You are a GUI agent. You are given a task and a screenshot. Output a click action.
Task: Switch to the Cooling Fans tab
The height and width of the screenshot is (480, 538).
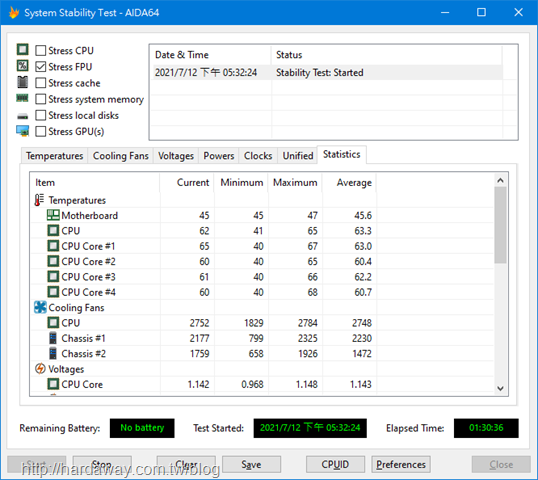coord(120,156)
